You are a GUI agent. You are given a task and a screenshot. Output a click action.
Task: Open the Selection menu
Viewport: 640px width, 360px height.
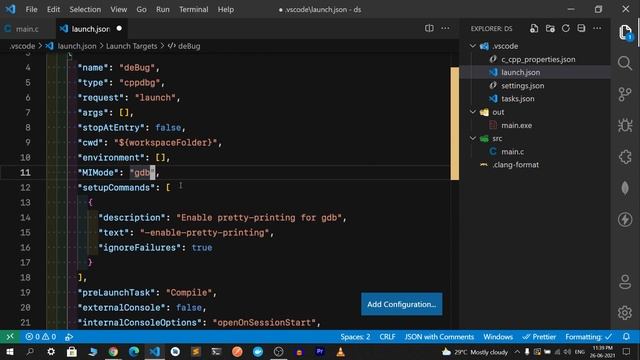[85, 9]
